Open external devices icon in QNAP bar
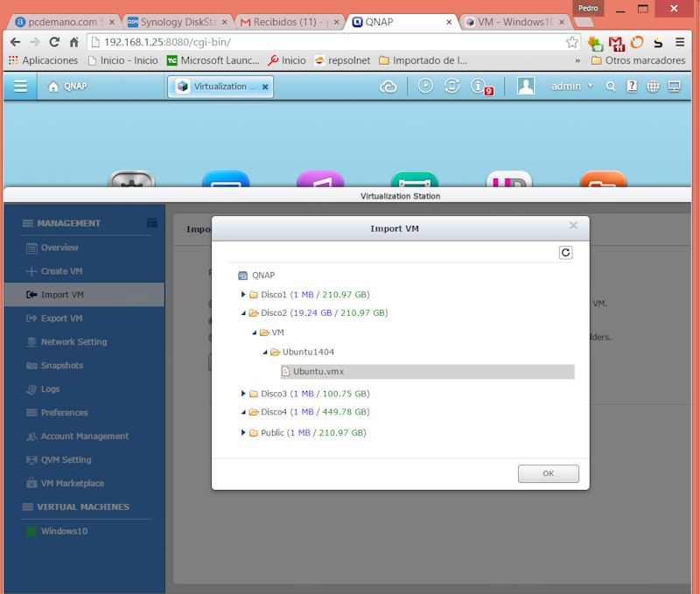The image size is (700, 594). click(451, 86)
